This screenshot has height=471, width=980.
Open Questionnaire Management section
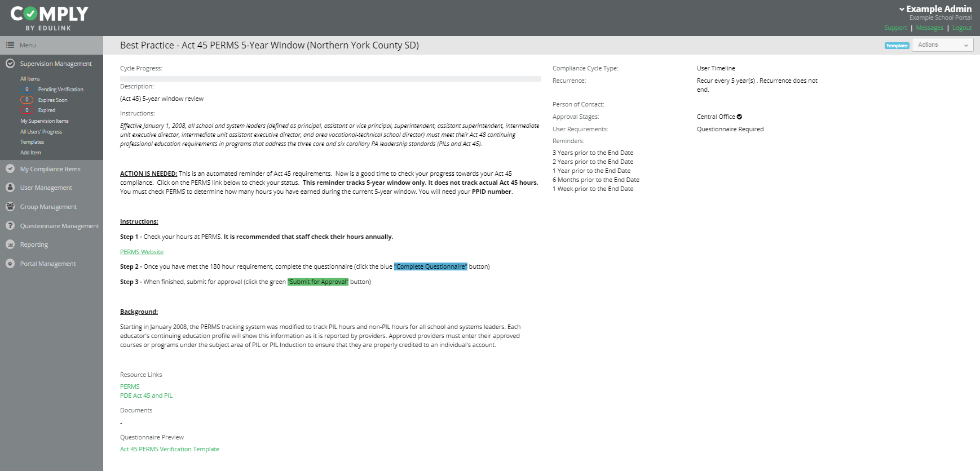(60, 226)
